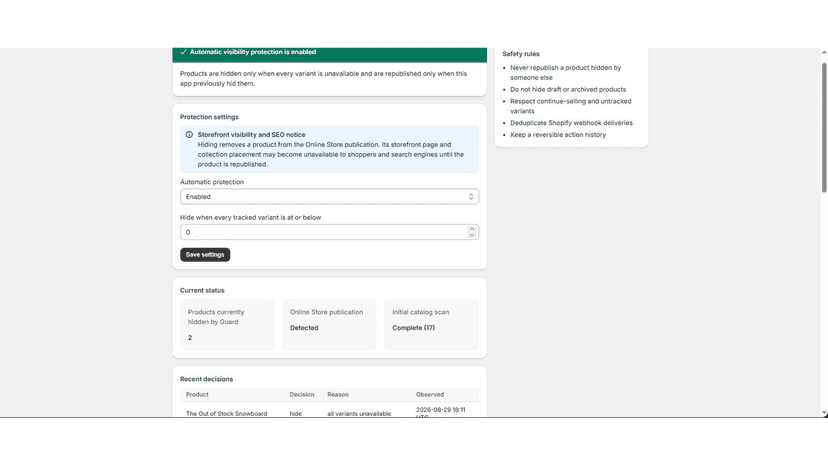Click the 'Recent decisions' heading

[x=206, y=379]
